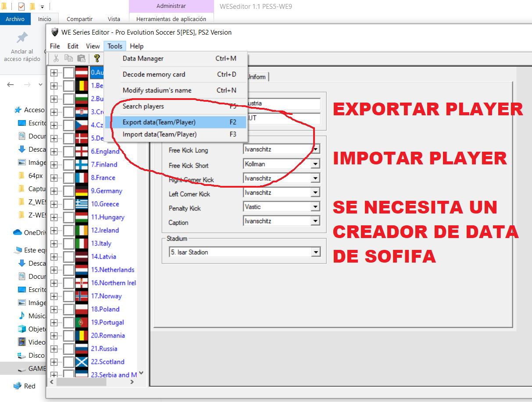Viewport: 532px width, 402px height.
Task: Select 20.Romania team label in tree
Action: 108,335
